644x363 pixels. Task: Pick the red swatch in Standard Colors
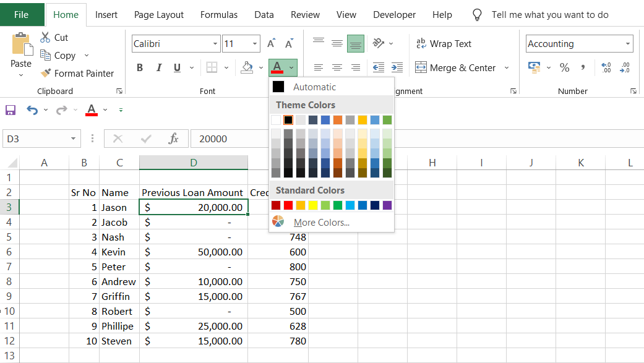[288, 205]
